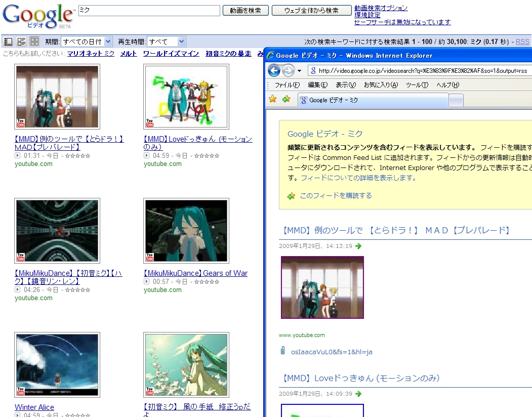Click play icon next to 04:59 Love video
Image resolution: width=532 pixels, height=417 pixels.
tap(147, 156)
